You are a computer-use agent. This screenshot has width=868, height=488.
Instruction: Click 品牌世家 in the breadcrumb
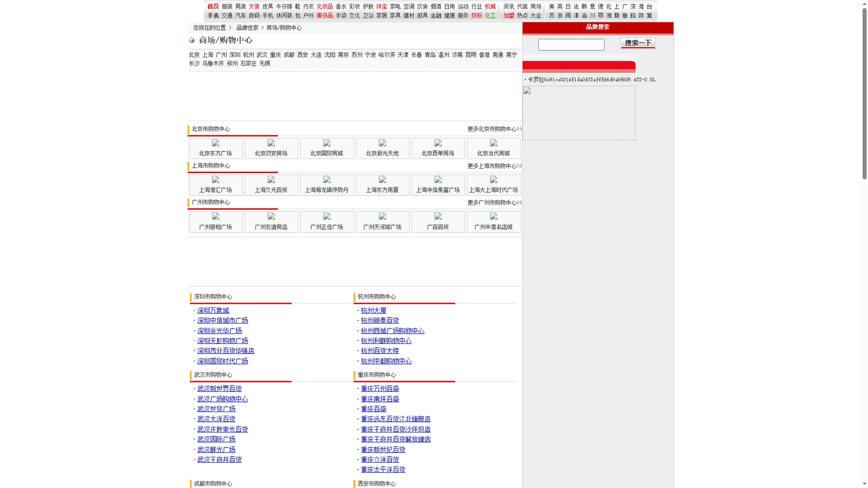[x=247, y=28]
